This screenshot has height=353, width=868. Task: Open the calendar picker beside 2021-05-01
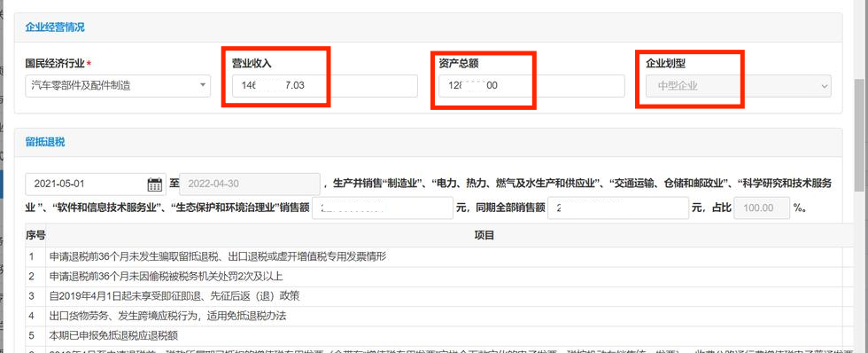click(155, 184)
